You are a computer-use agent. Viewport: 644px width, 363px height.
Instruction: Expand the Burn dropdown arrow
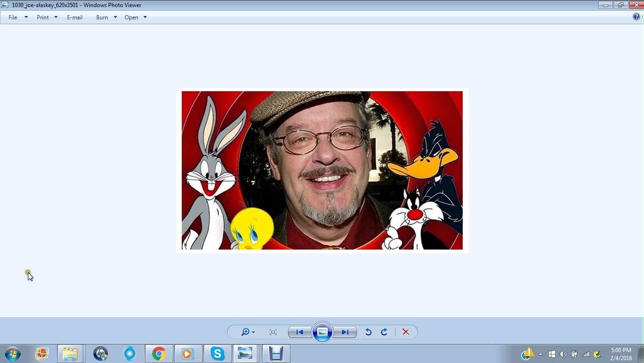pyautogui.click(x=115, y=17)
